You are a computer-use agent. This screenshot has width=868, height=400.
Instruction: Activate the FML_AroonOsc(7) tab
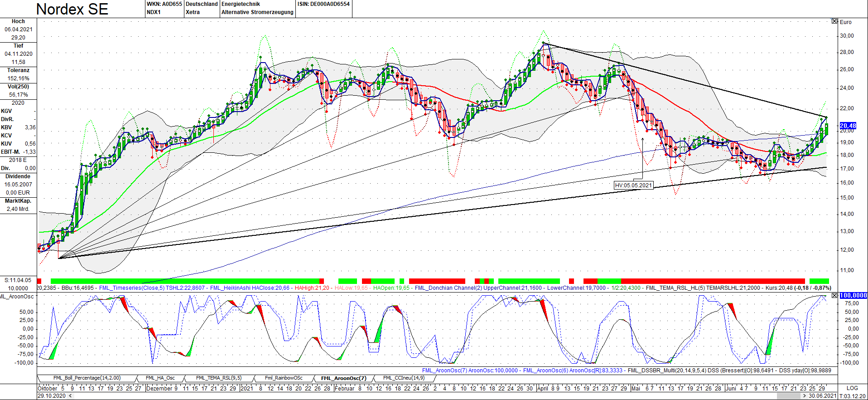click(x=343, y=378)
